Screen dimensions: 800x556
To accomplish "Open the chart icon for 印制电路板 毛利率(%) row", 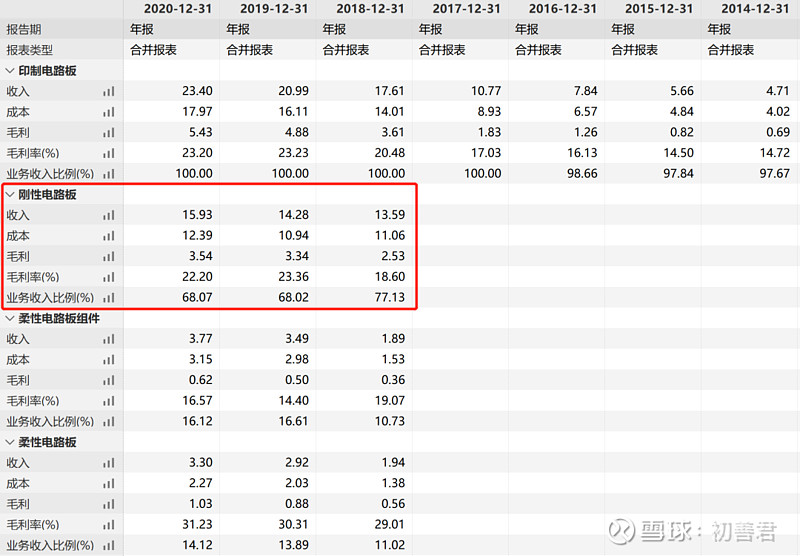I will point(109,153).
